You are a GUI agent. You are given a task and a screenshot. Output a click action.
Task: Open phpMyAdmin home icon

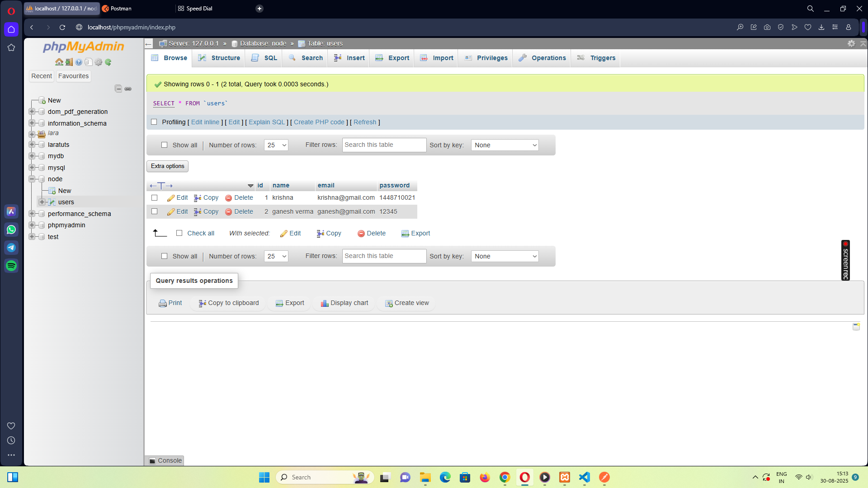click(59, 62)
